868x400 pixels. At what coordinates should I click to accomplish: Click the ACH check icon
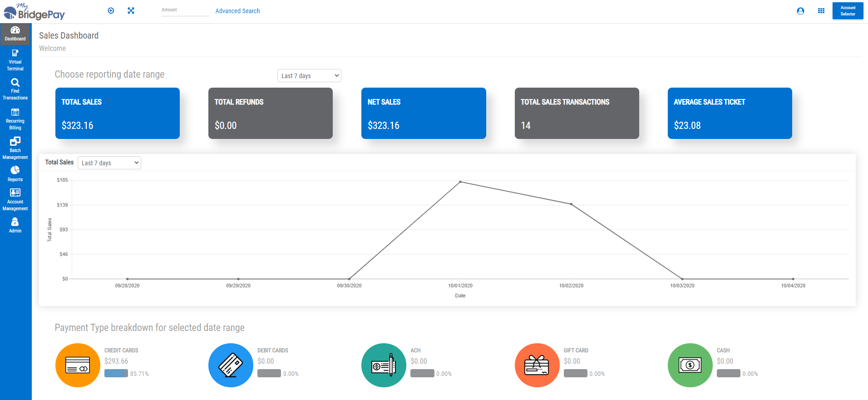[x=384, y=365]
